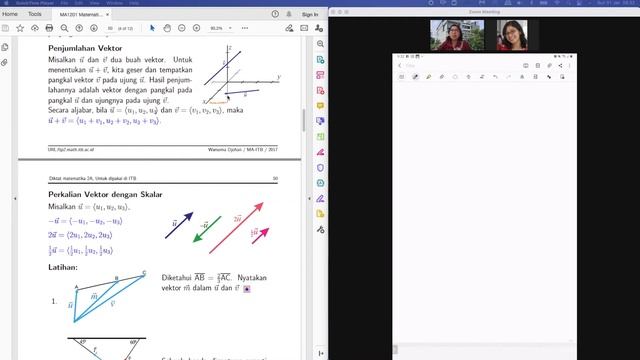Screen dimensions: 640x360
Task: Choose the hand pan tool
Action: coord(167,28)
